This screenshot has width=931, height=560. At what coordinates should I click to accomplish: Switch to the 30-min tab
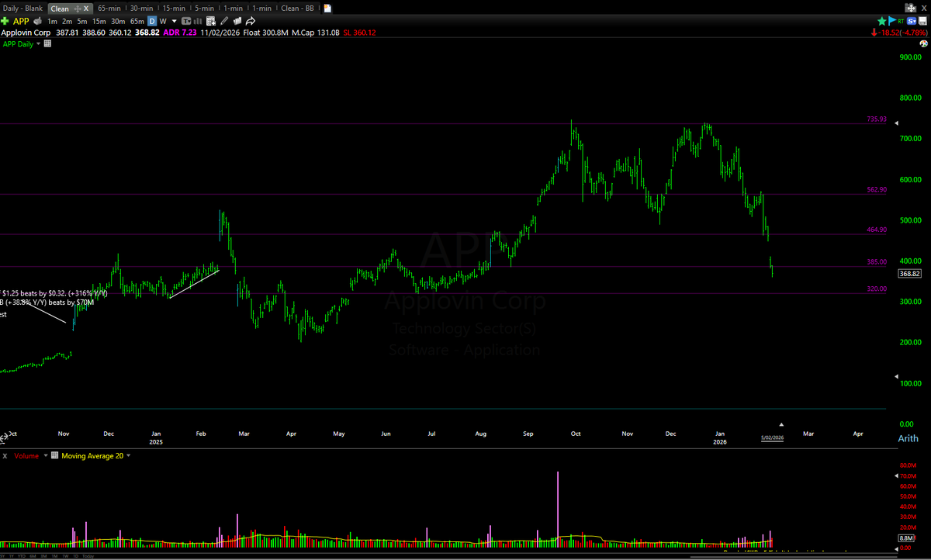(x=142, y=8)
